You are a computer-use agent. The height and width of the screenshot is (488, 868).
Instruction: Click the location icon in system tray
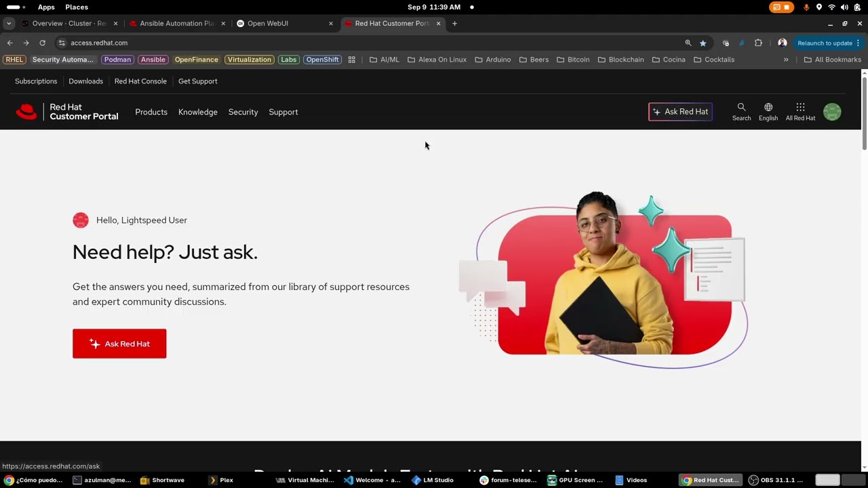[x=818, y=7]
